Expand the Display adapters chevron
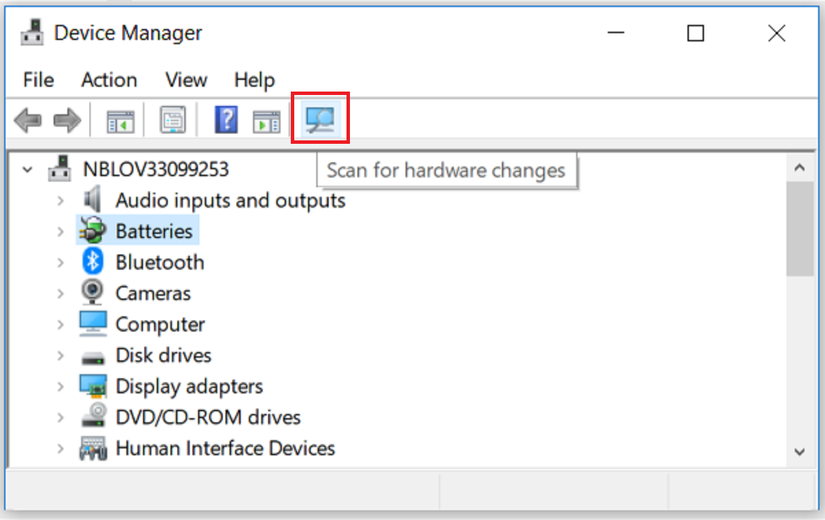Viewport: 825px width, 520px height. pos(61,387)
